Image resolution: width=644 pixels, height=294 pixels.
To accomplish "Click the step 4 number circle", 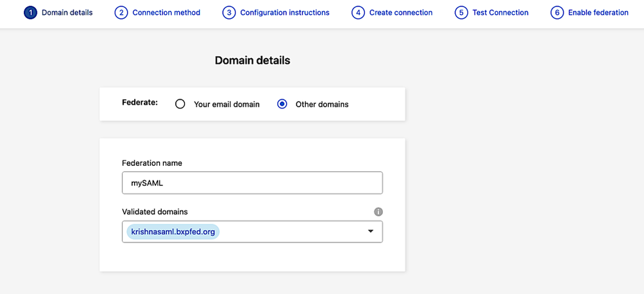I will [x=358, y=12].
